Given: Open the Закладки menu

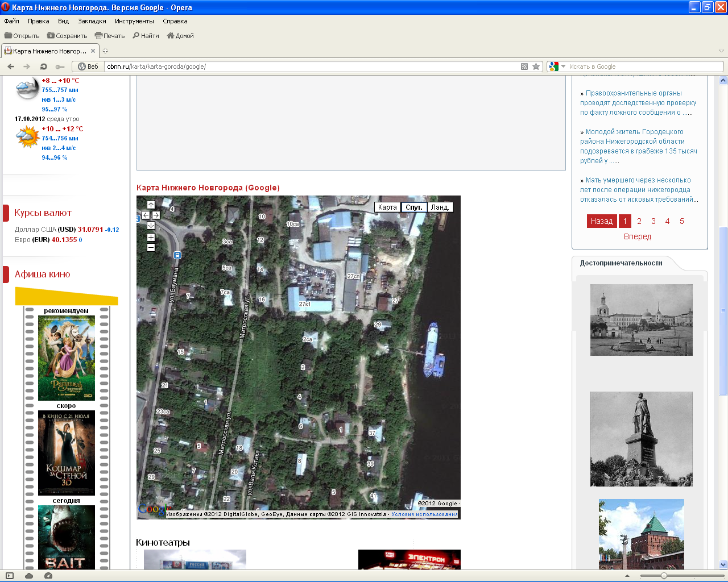Looking at the screenshot, I should (x=92, y=21).
